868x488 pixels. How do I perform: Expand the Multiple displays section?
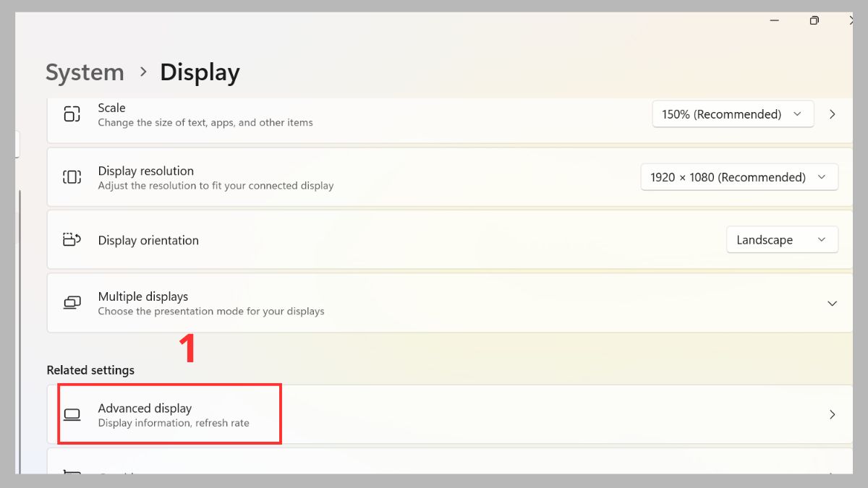(x=832, y=302)
